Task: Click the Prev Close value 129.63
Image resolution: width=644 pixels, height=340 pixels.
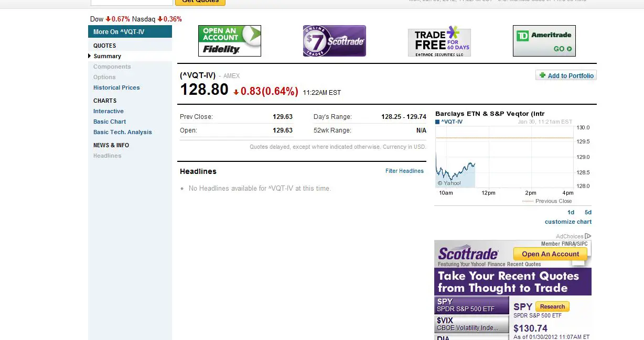Action: [283, 117]
